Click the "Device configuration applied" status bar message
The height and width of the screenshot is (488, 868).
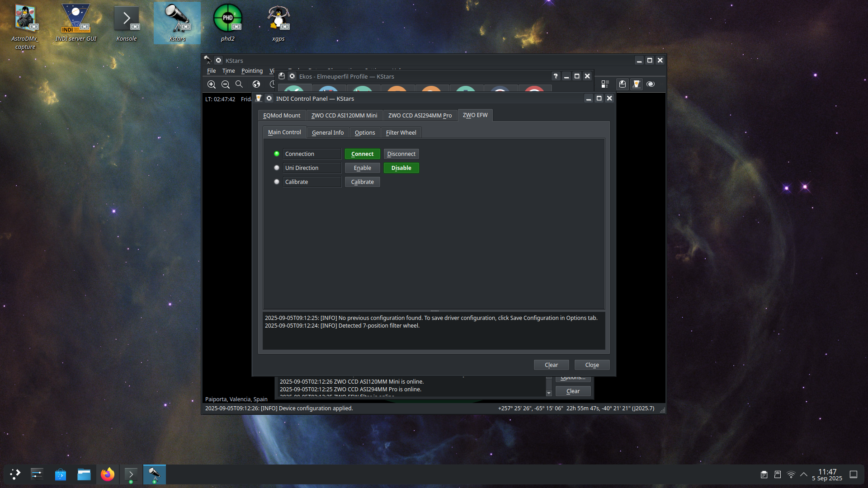tap(279, 408)
